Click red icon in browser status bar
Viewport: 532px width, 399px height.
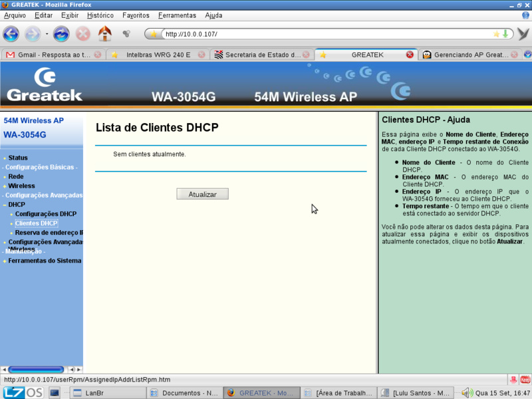[x=513, y=380]
